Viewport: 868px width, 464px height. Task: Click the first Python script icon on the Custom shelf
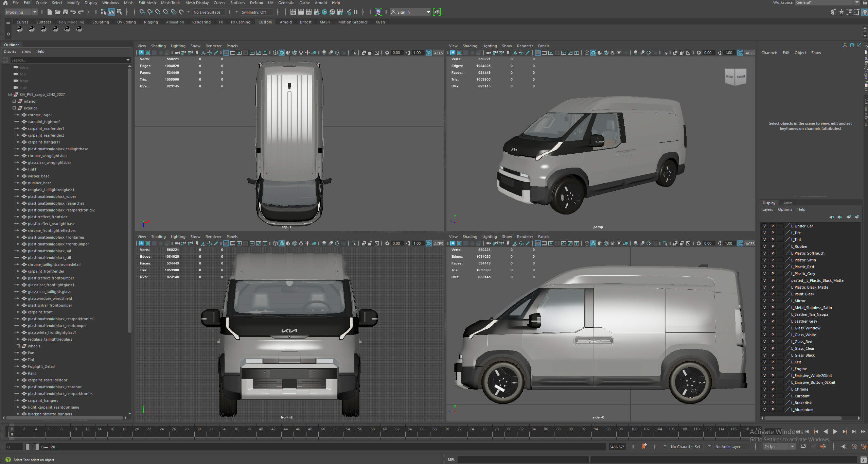click(20, 29)
